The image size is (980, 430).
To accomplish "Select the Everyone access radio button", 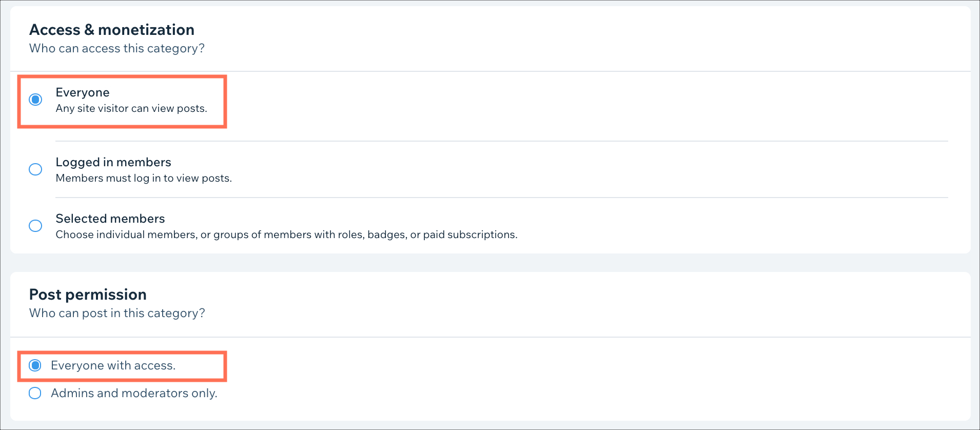I will (35, 100).
